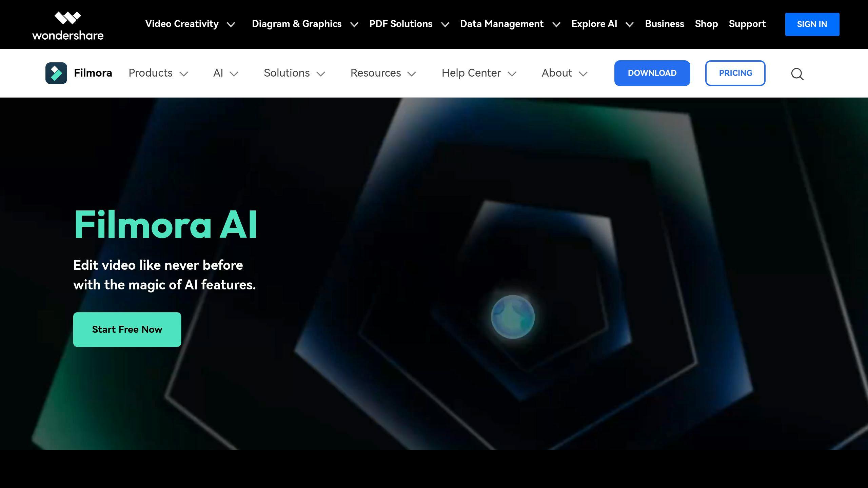Click the PRICING button
The image size is (868, 488).
click(735, 73)
